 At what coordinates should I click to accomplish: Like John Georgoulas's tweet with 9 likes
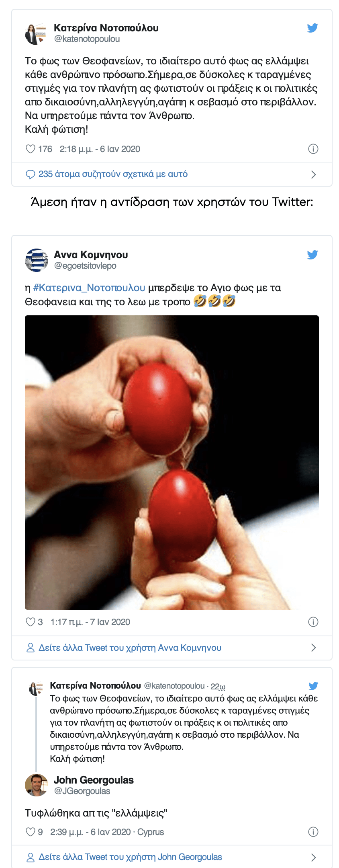(x=31, y=832)
